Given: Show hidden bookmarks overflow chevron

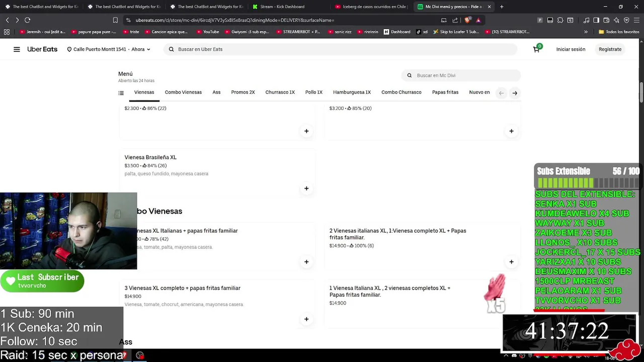Looking at the screenshot, I should 586,32.
